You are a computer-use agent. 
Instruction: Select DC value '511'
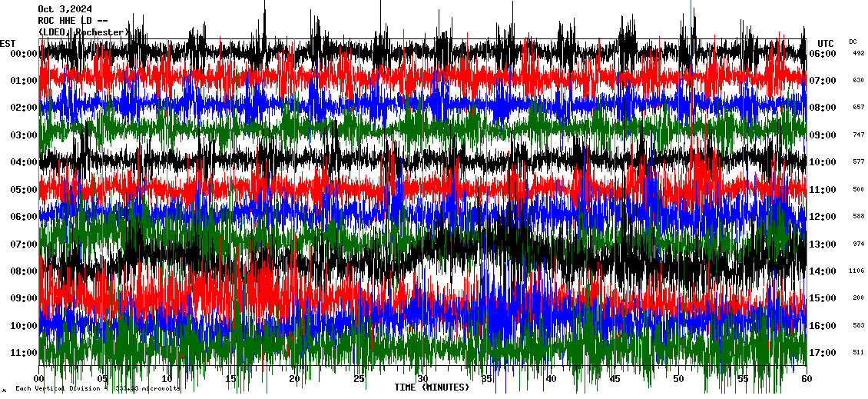coord(859,352)
